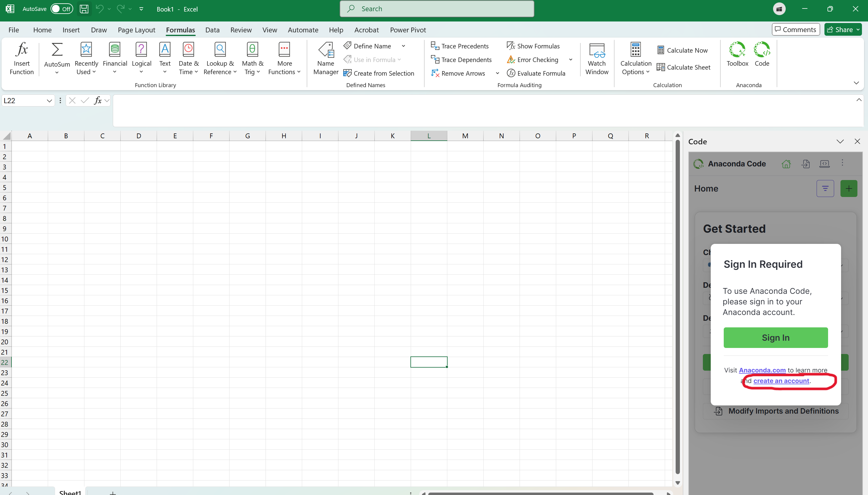Switch to the Home tab
The width and height of the screenshot is (868, 495).
42,30
